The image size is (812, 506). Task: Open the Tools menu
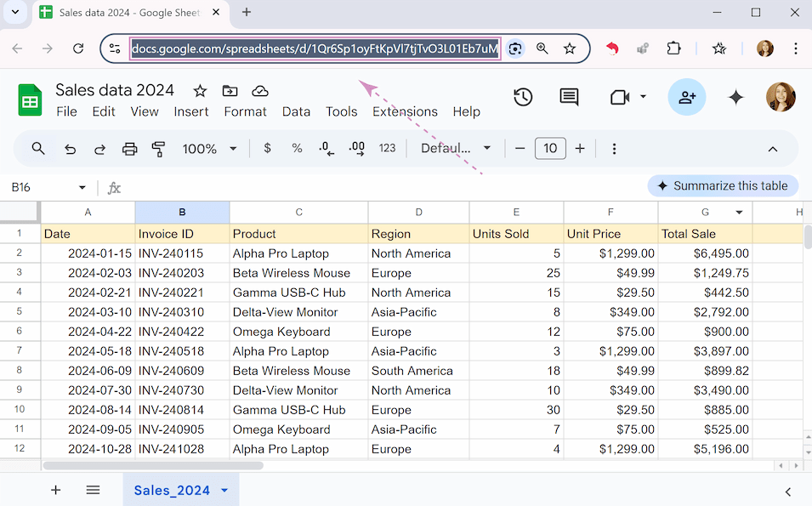pos(341,112)
